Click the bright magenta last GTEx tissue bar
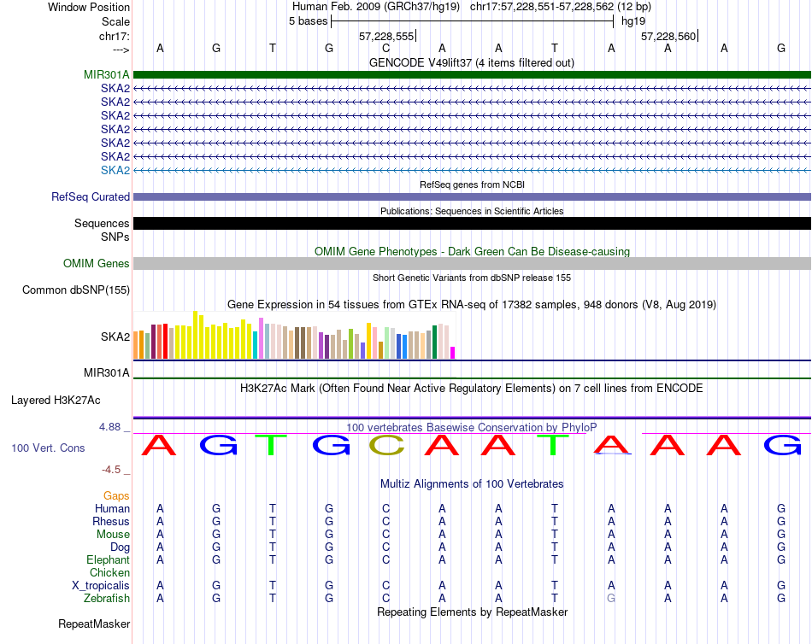The width and height of the screenshot is (812, 644). coord(453,353)
